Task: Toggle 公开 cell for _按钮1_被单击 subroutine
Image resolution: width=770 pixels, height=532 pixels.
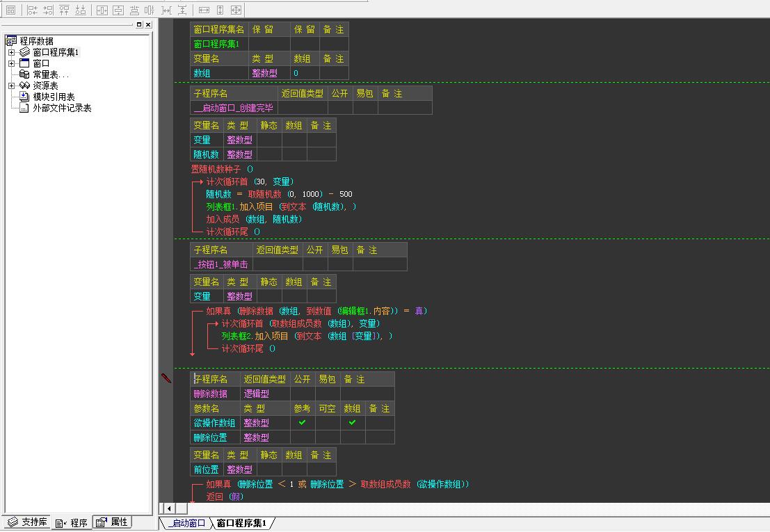Action: [x=315, y=264]
